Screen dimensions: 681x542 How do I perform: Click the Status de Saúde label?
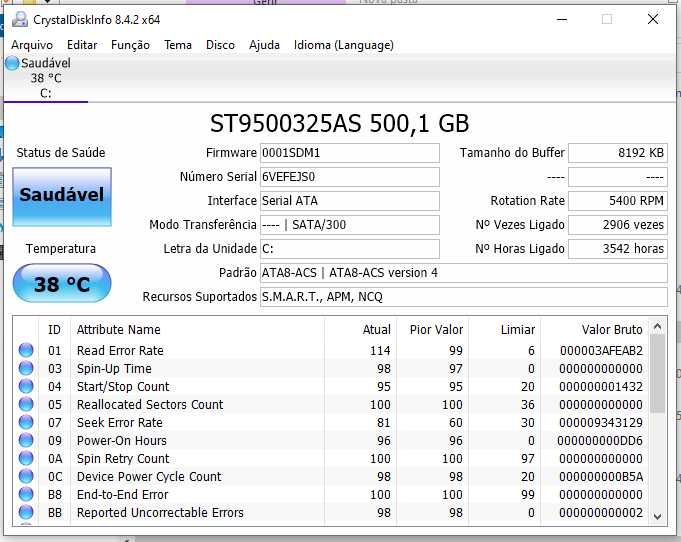point(61,153)
